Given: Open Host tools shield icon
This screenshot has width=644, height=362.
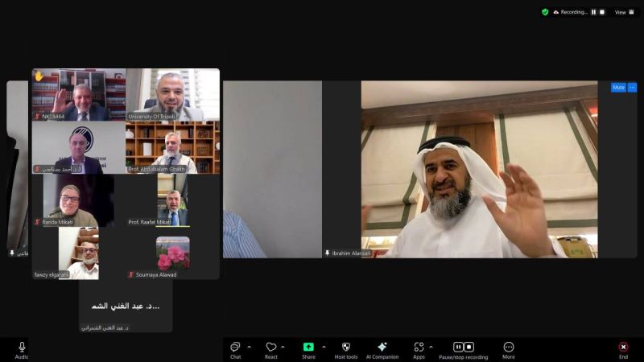Looking at the screenshot, I should tap(346, 348).
